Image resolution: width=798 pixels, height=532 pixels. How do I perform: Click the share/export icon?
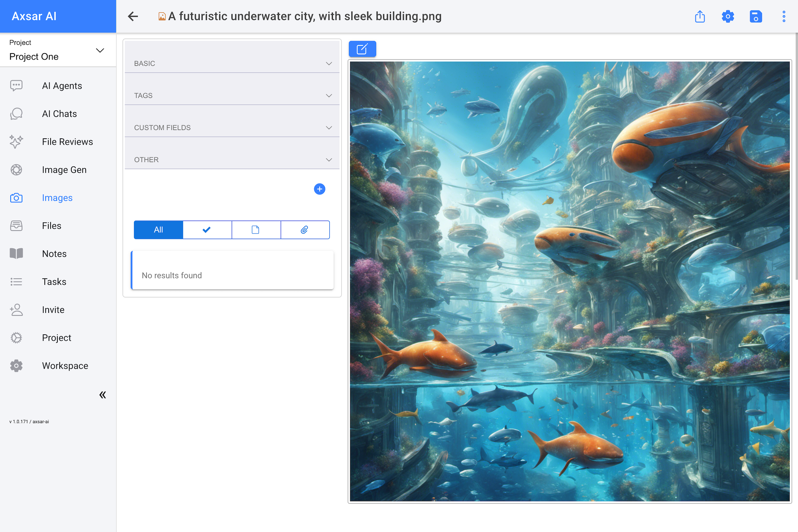699,16
